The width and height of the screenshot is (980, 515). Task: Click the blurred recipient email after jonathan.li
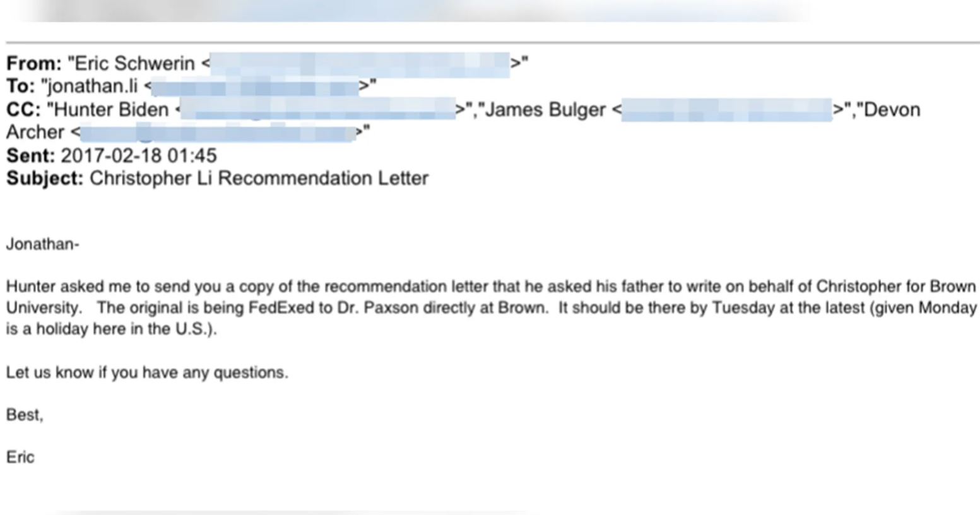255,86
